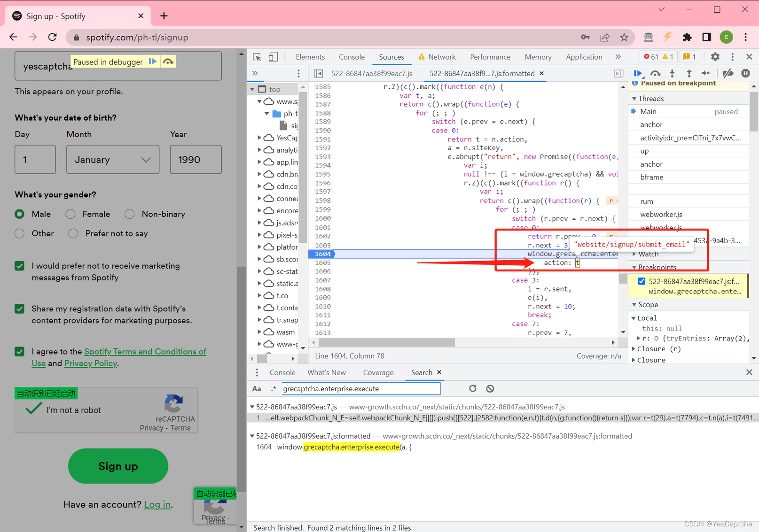759x532 pixels.
Task: Expand the Watch section
Action: click(634, 254)
